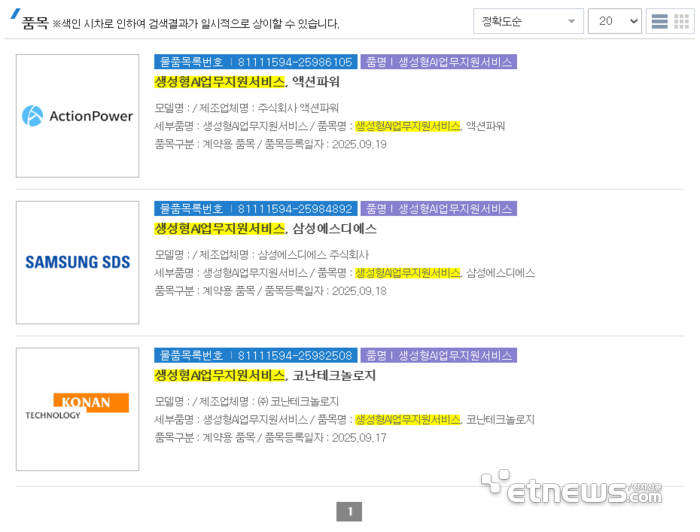700x532 pixels.
Task: Go to page 1 in pagination
Action: tap(349, 511)
